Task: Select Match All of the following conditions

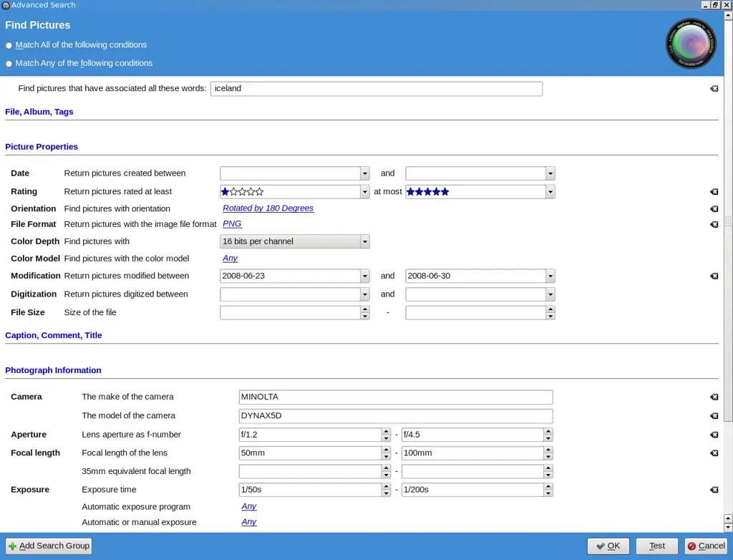Action: tap(9, 45)
